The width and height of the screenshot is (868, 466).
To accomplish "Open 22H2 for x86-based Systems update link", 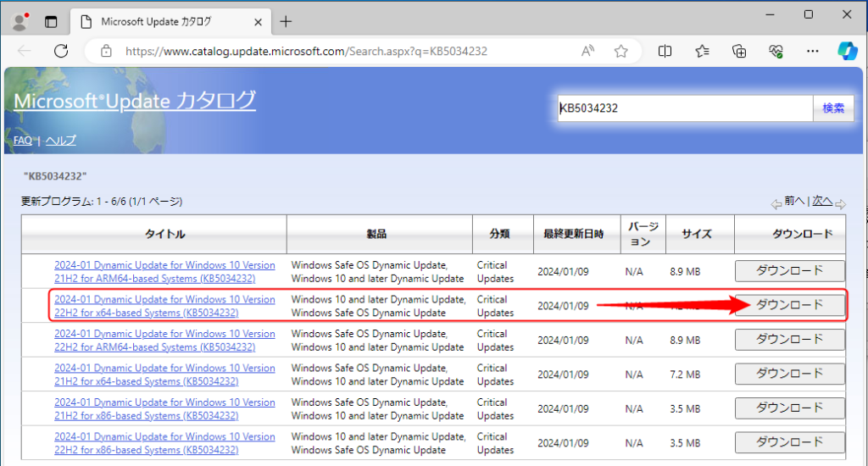I will 164,443.
